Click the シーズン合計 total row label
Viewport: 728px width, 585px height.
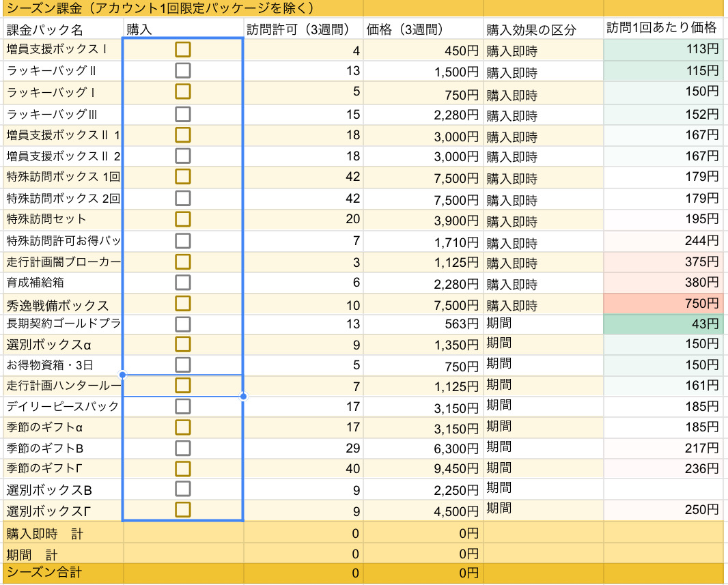pos(63,572)
